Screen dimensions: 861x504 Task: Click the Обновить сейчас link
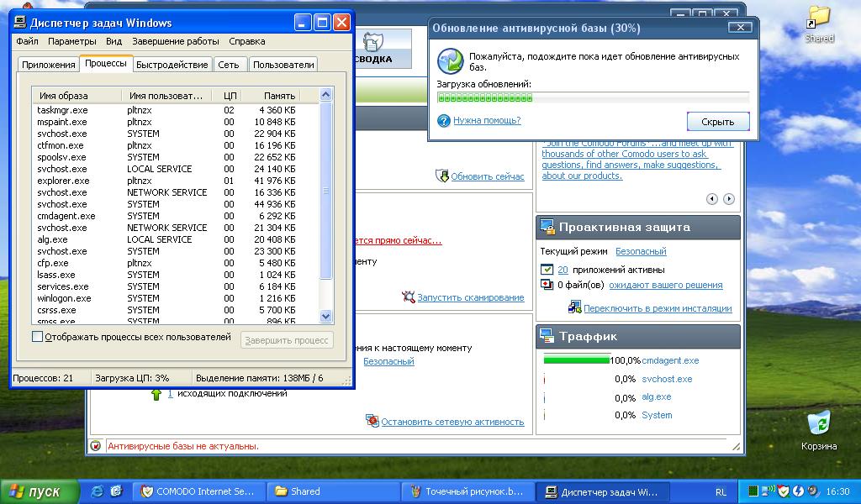pos(488,176)
